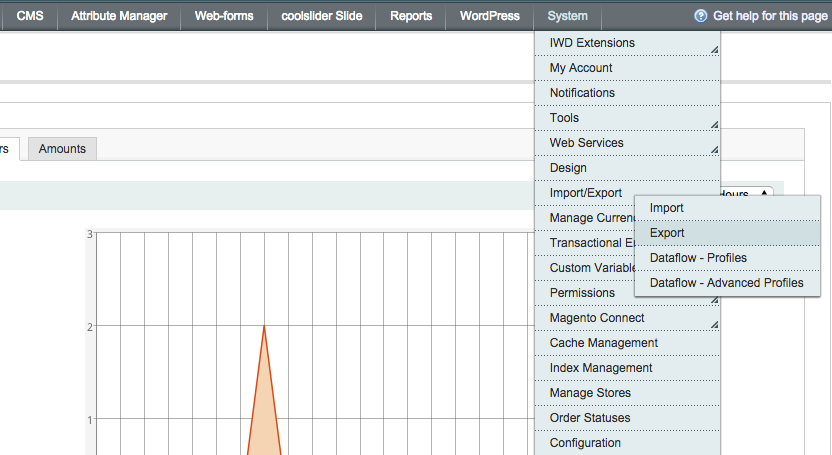The image size is (832, 455).
Task: Open Index Management
Action: pyautogui.click(x=627, y=368)
